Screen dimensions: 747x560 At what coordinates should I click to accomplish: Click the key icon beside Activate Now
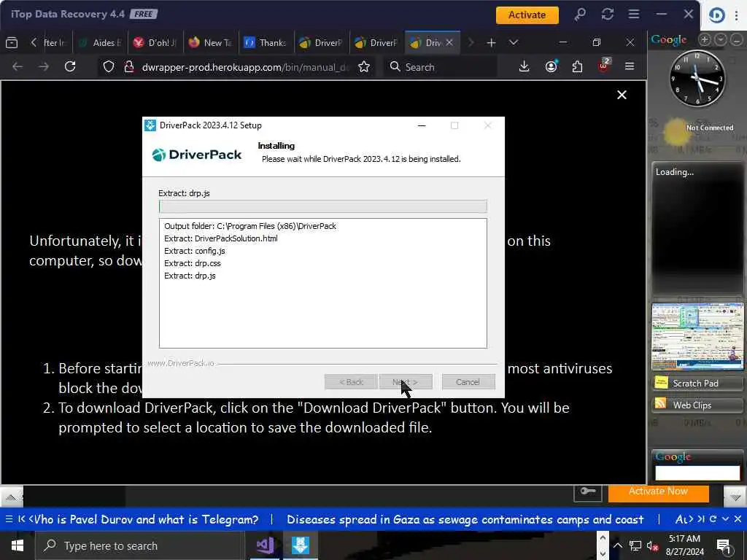click(588, 492)
